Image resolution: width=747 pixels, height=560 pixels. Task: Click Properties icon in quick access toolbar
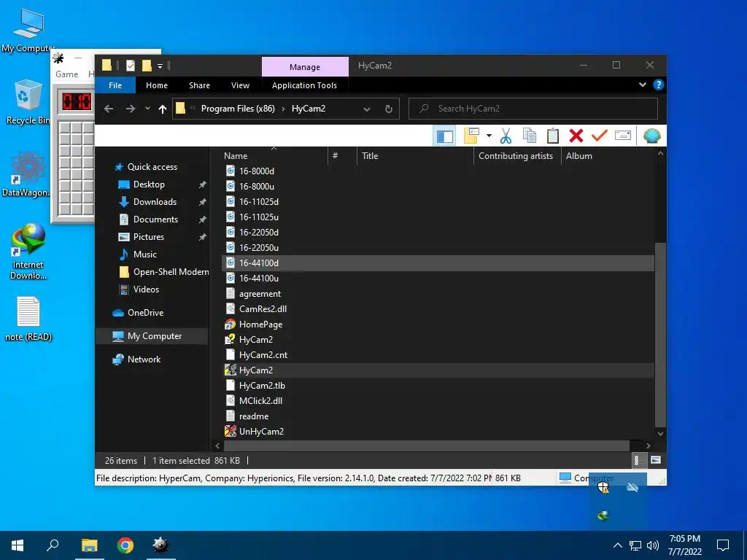point(131,66)
